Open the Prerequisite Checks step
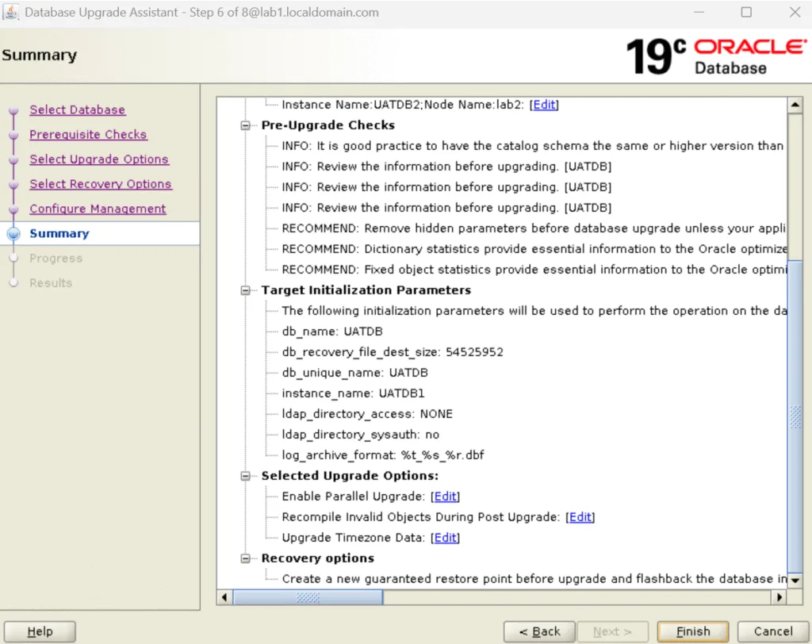This screenshot has height=644, width=812. coord(88,135)
